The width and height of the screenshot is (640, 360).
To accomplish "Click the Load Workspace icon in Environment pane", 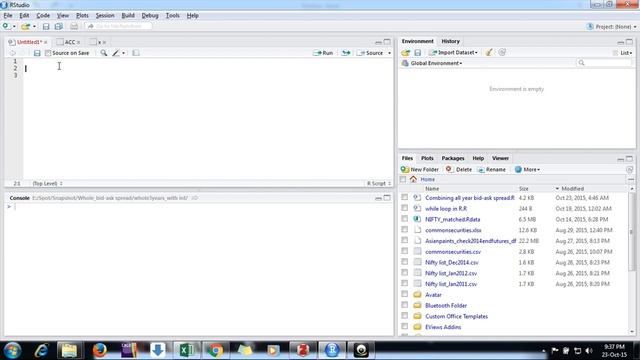I will click(405, 53).
